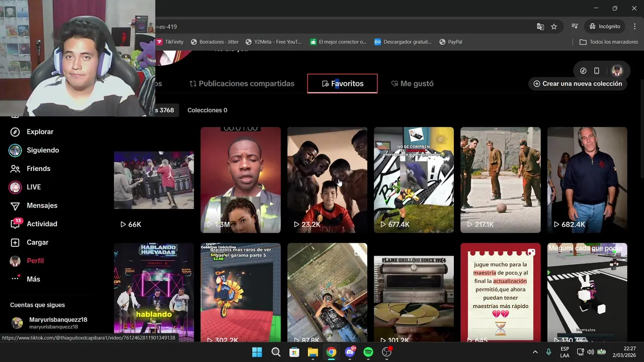Open the Windows Start menu
Screen dimensions: 644x362
[x=257, y=352]
